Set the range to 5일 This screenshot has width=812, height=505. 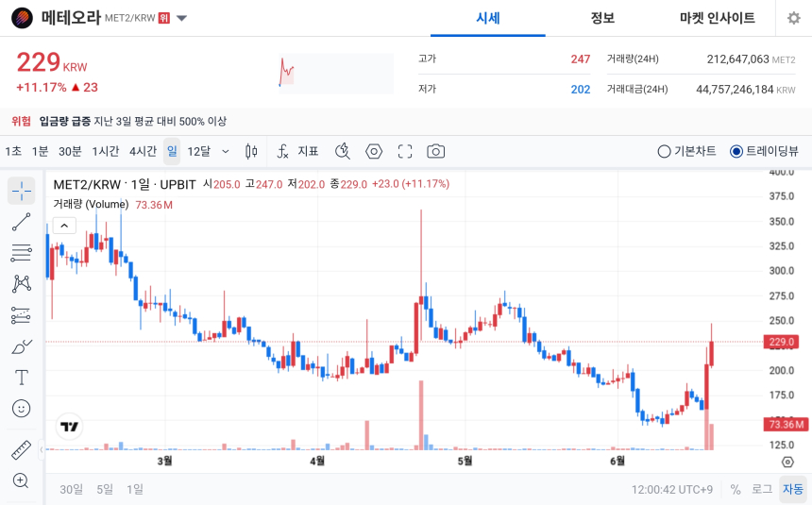105,489
